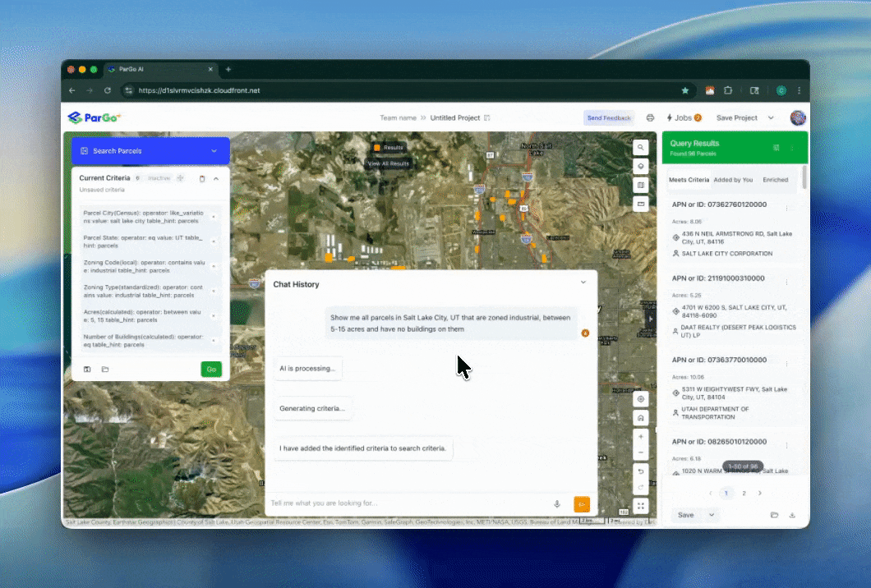This screenshot has width=871, height=588.
Task: Collapse the Chat History panel
Action: pyautogui.click(x=583, y=283)
